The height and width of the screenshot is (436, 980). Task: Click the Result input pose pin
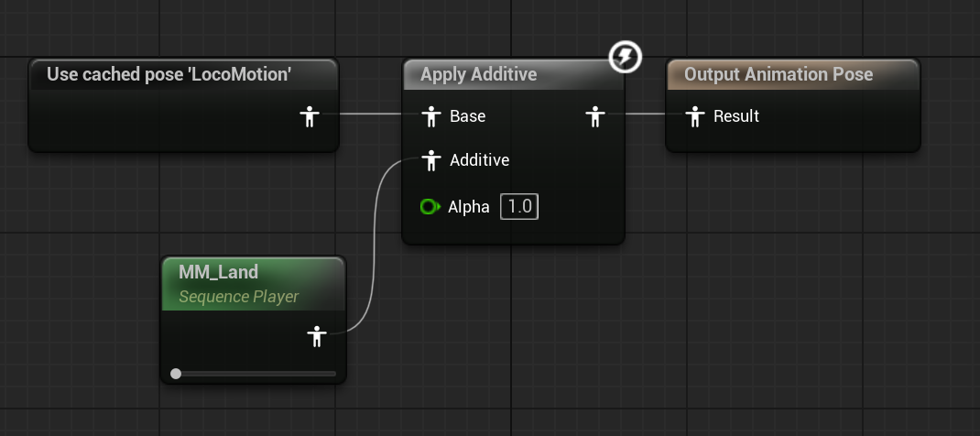694,116
